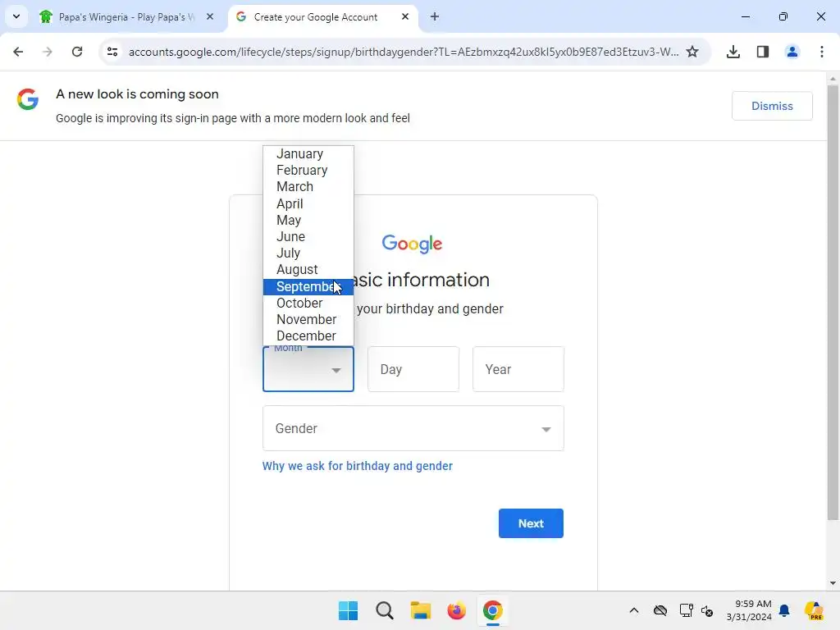840x630 pixels.
Task: Select January from the month list
Action: tap(308, 153)
